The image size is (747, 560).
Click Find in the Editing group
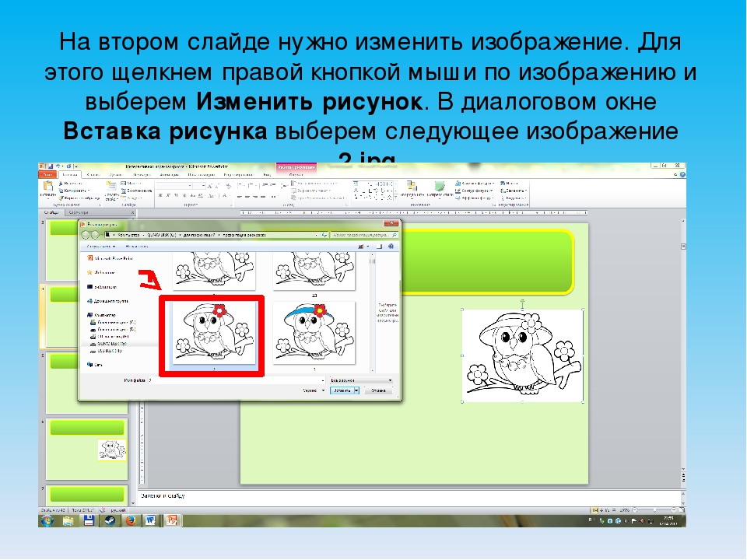click(509, 184)
